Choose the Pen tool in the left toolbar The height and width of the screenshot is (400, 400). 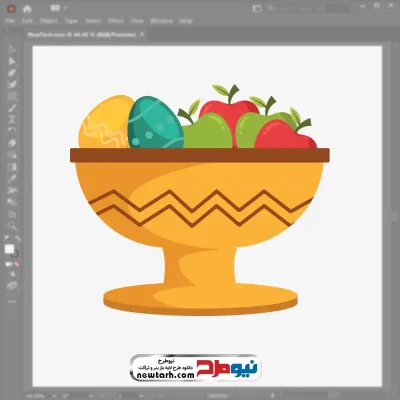coord(12,73)
